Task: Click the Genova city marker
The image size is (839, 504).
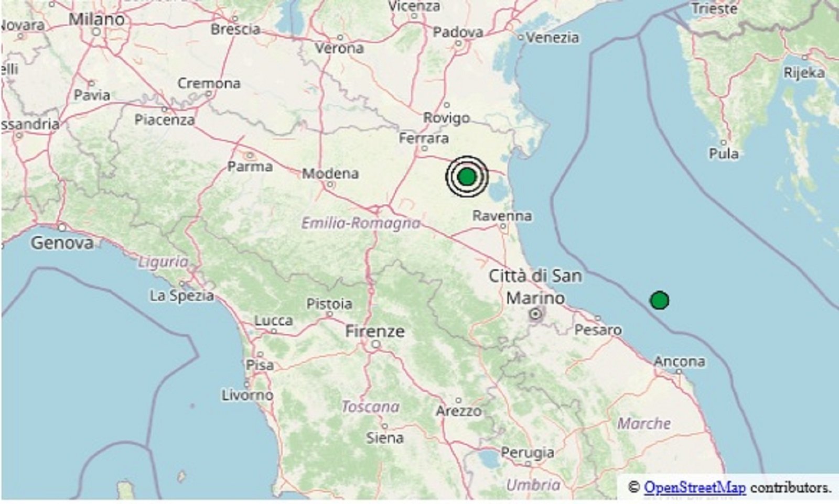Action: (x=62, y=227)
